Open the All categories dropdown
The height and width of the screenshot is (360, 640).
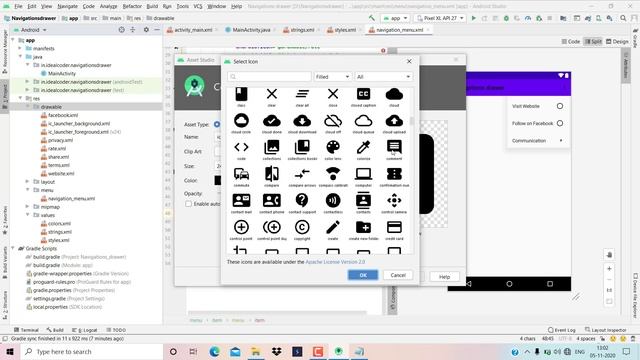pos(383,77)
